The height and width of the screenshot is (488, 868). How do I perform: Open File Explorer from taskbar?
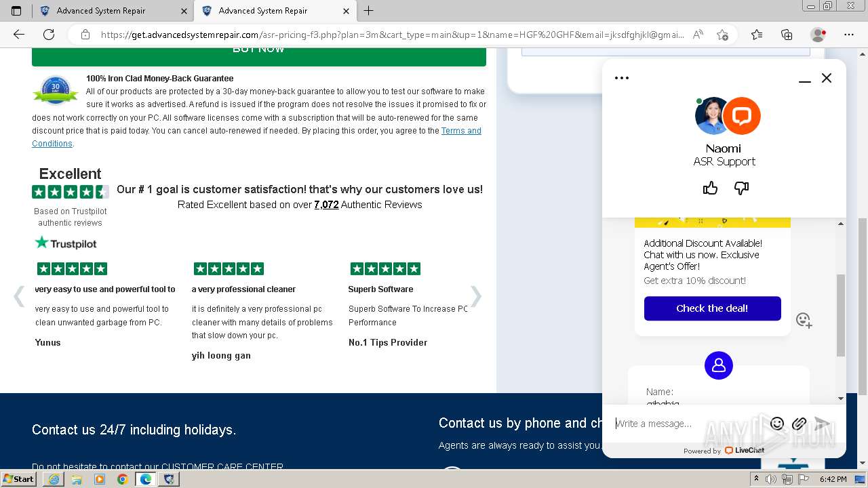(77, 479)
